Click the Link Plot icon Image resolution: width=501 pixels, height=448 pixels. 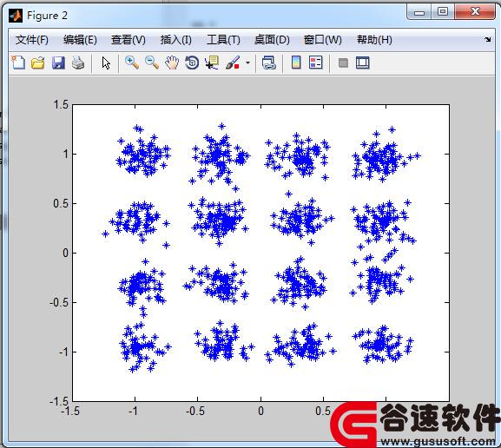coord(268,63)
